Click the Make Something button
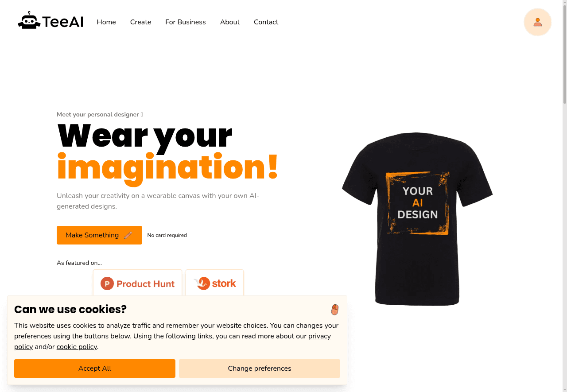The height and width of the screenshot is (392, 567). pos(99,235)
